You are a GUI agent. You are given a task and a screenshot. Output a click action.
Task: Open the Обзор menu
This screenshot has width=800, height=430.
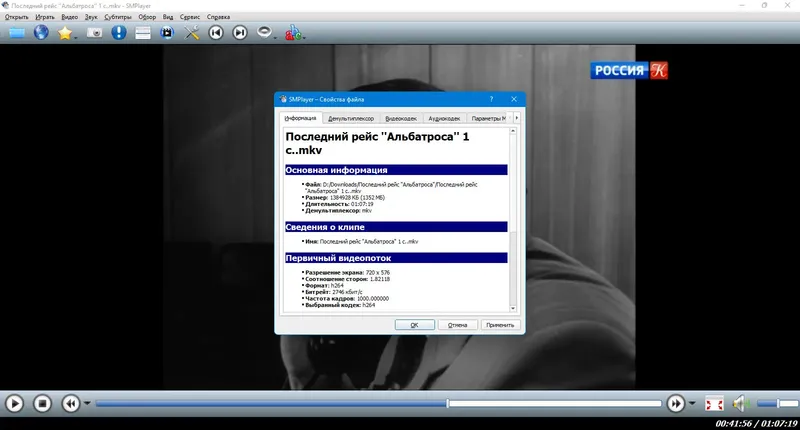point(147,17)
